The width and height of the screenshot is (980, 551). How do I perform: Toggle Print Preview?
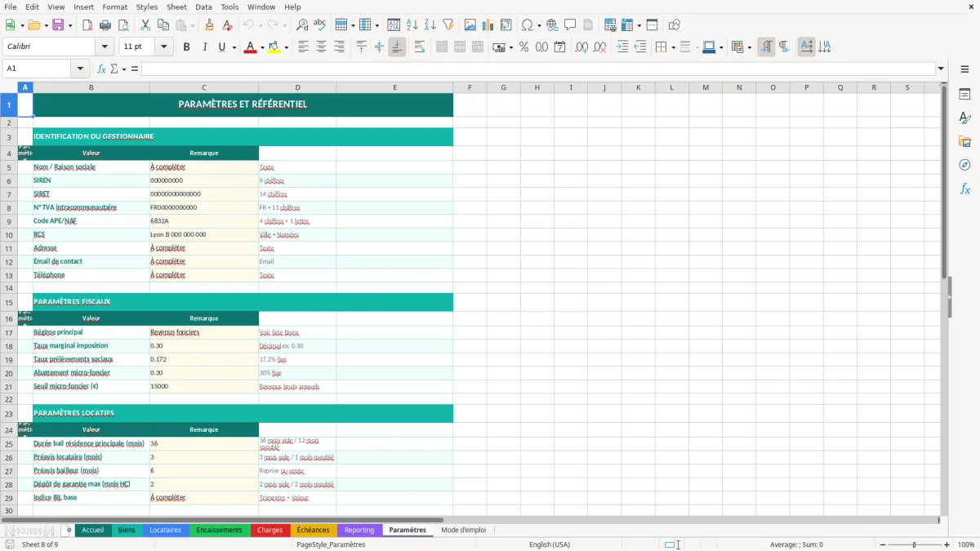click(123, 25)
